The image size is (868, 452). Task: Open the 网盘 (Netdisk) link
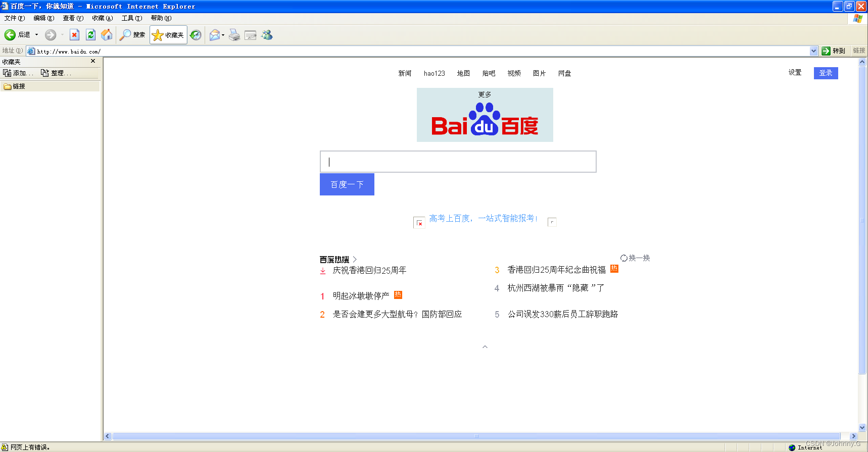pyautogui.click(x=564, y=73)
